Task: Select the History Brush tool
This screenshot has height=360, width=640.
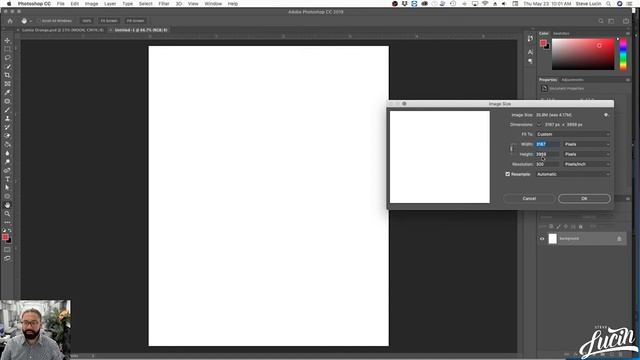Action: (x=7, y=127)
